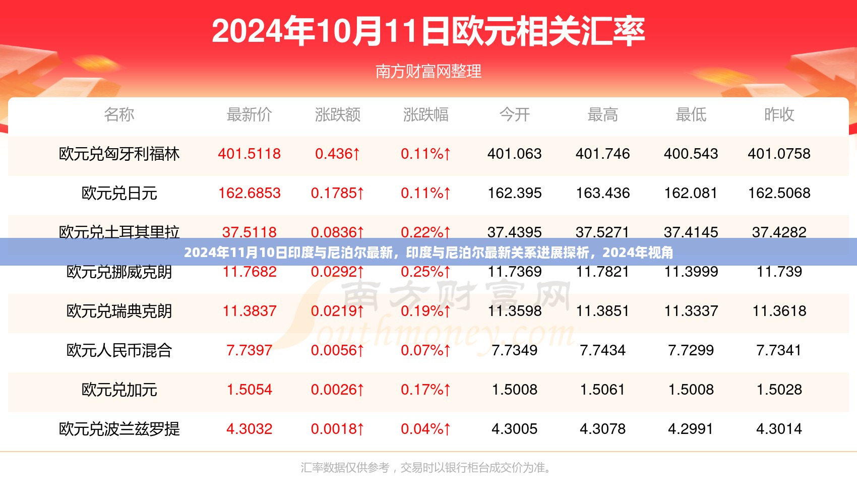Screen dimensions: 857x504
Task: Click the latest price 4.3032
Action: (x=249, y=429)
